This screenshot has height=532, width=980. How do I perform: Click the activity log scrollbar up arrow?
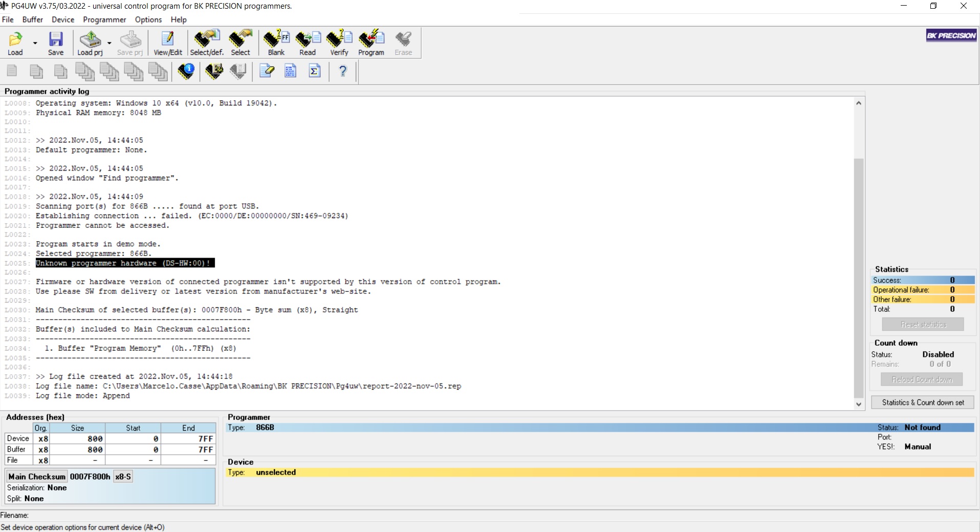[859, 103]
